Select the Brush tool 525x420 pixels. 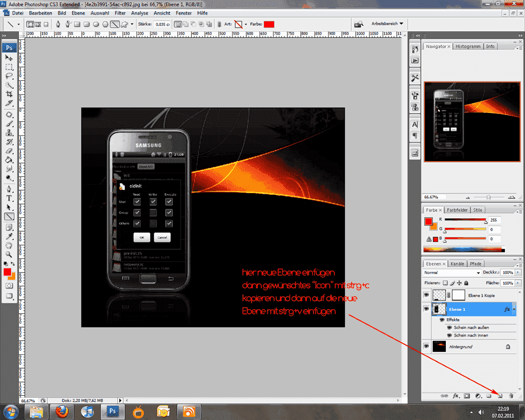(9, 124)
